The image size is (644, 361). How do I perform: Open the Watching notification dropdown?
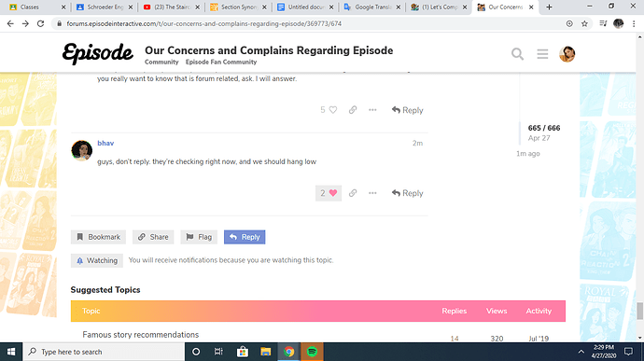[x=97, y=260]
